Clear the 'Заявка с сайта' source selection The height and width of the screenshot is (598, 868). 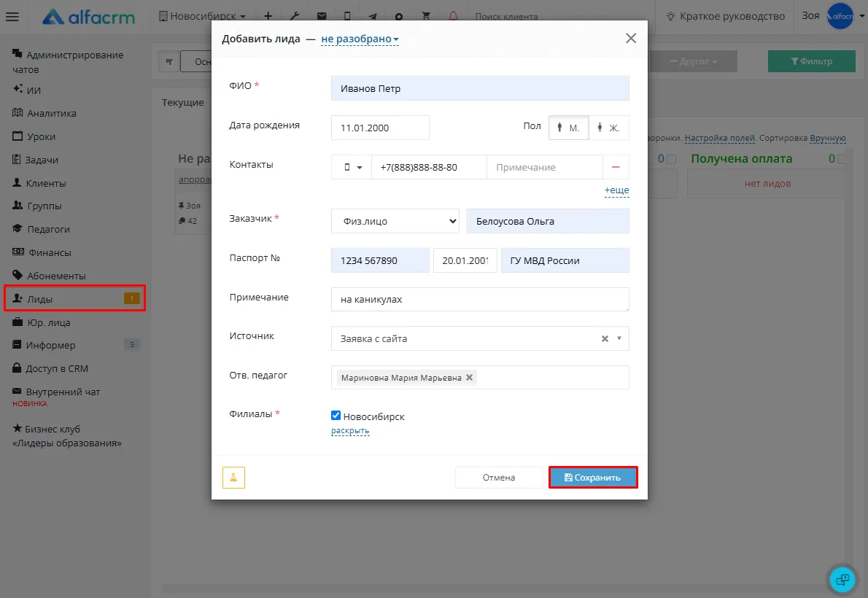[x=605, y=339]
